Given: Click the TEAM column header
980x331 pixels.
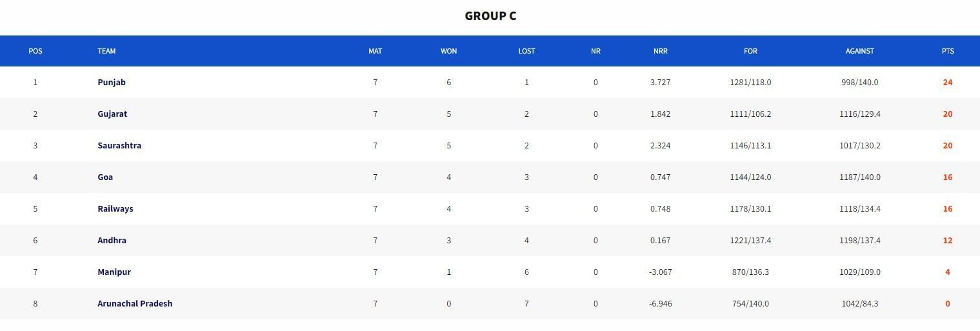Looking at the screenshot, I should pyautogui.click(x=107, y=51).
